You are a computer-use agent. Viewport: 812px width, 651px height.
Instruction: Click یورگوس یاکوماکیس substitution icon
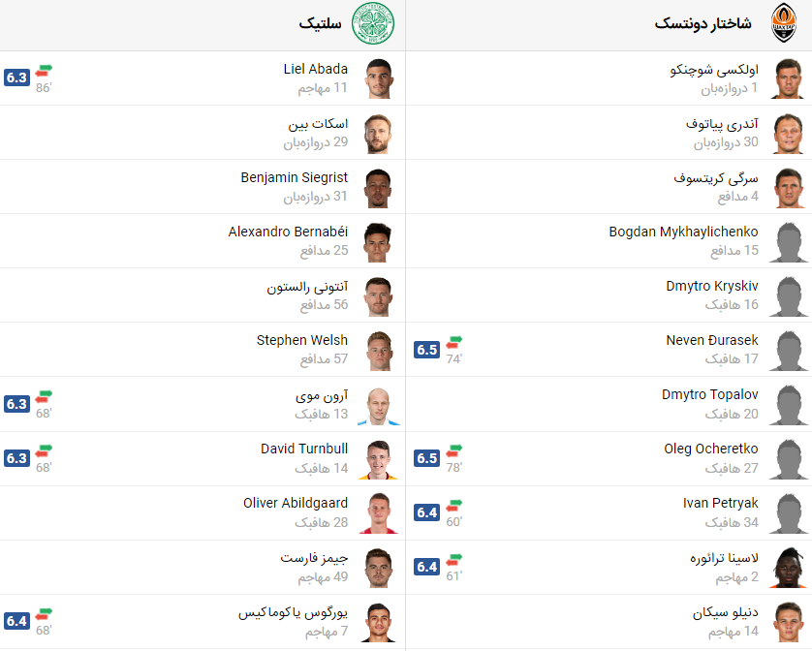[x=44, y=614]
